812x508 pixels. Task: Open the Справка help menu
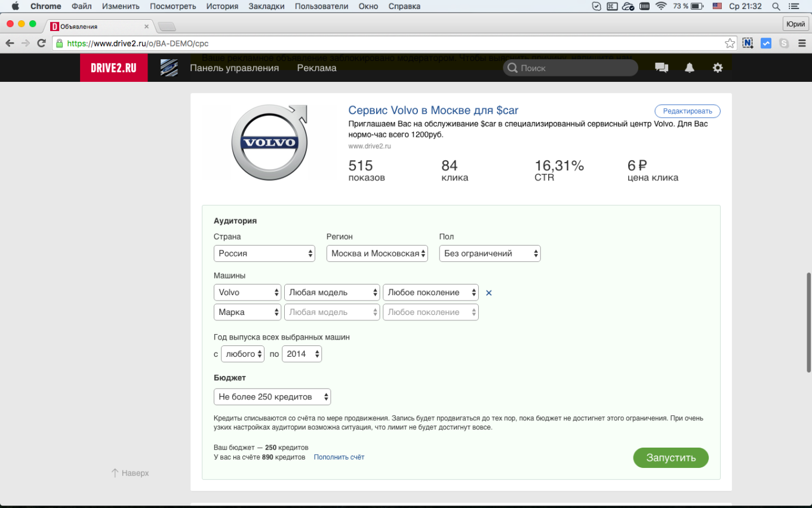(404, 6)
